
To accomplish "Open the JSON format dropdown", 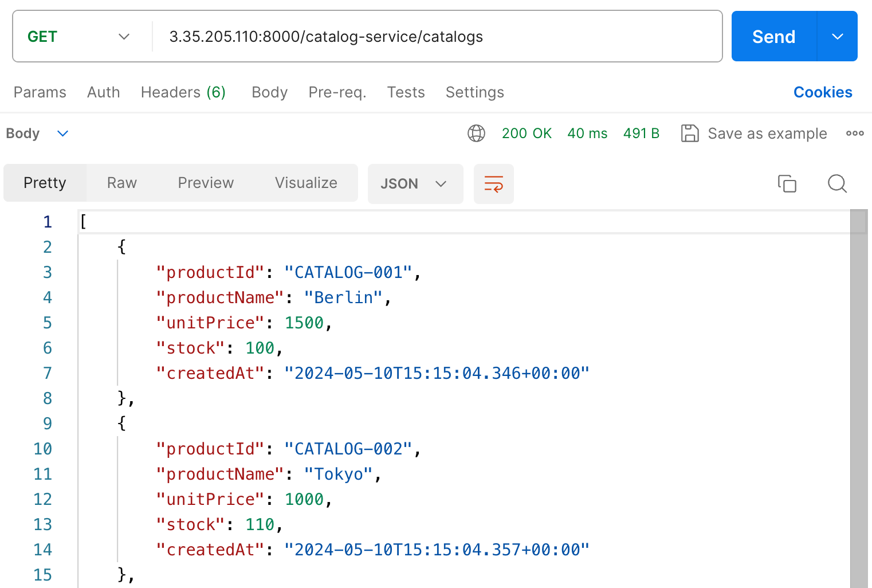I will [x=415, y=184].
